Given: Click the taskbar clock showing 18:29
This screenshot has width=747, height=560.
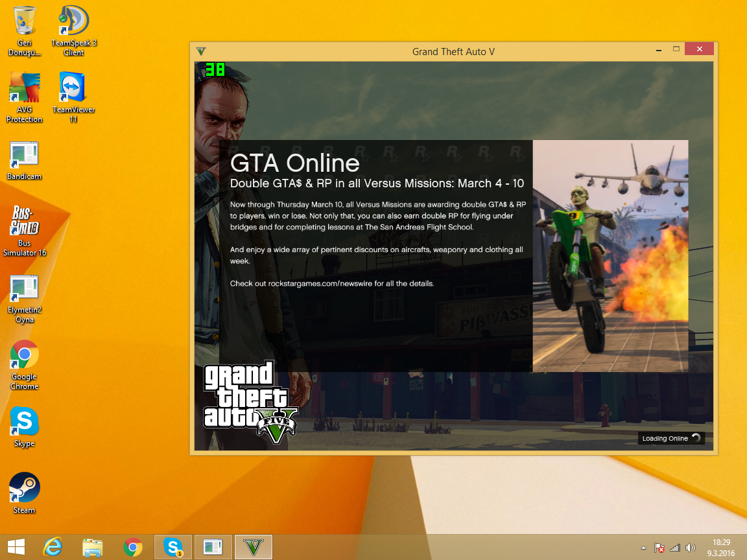Looking at the screenshot, I should pyautogui.click(x=722, y=547).
